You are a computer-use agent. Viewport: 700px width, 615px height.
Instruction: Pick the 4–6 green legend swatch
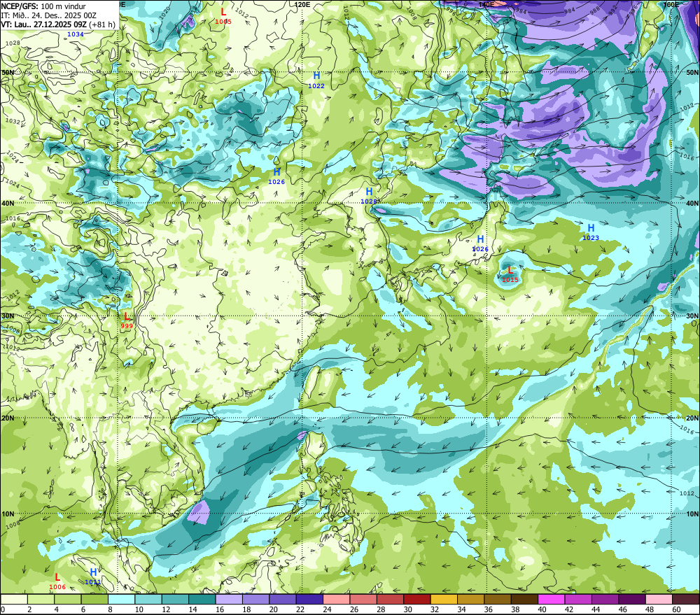point(68,599)
